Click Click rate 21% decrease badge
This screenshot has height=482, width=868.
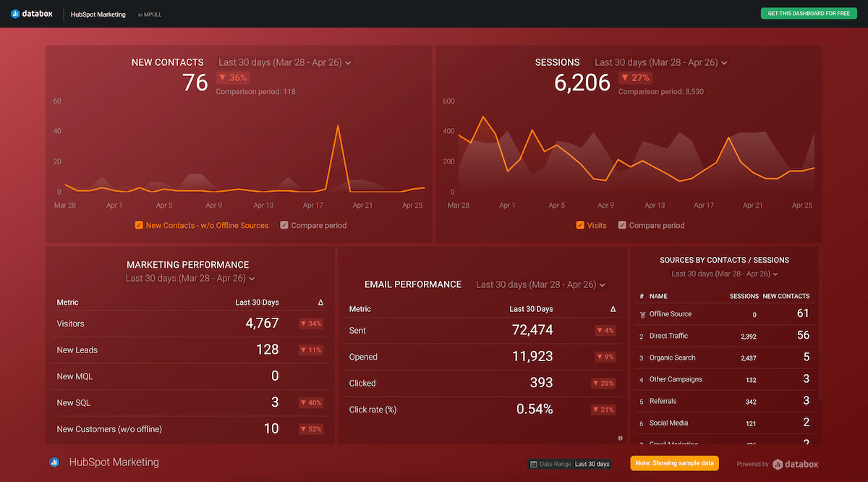[603, 410]
